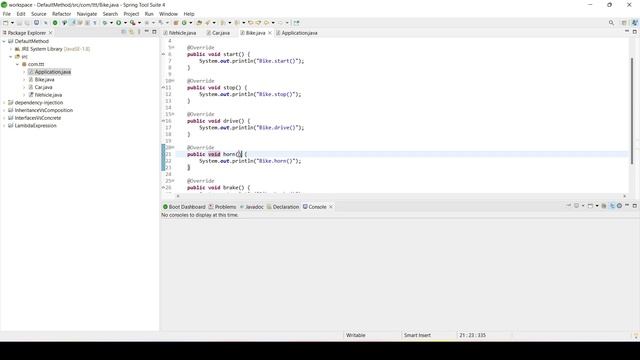Click the tip lightbulb in status bar
The height and width of the screenshot is (360, 640).
point(635,336)
